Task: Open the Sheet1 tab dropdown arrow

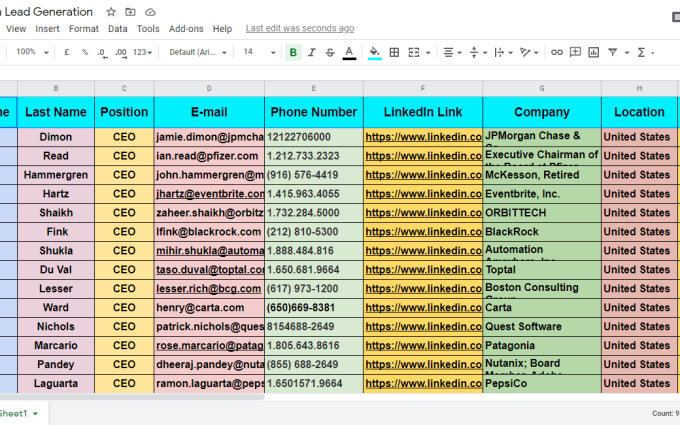Action: [x=35, y=414]
